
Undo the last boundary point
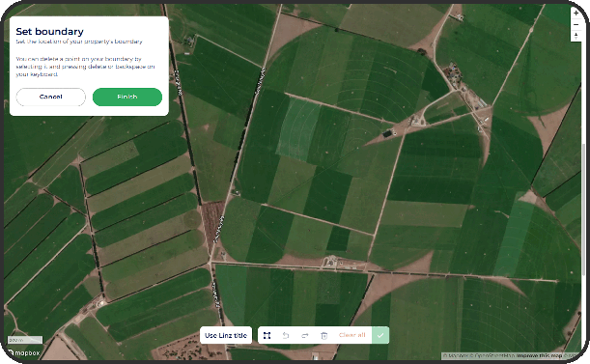click(286, 335)
